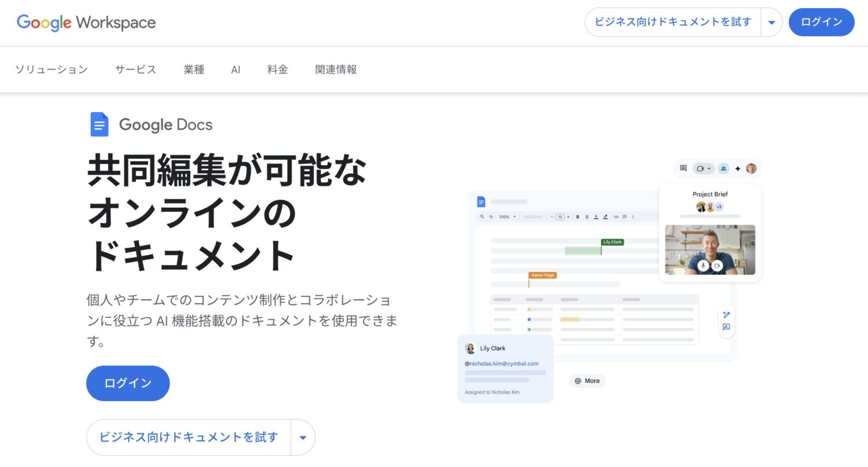The width and height of the screenshot is (868, 467).
Task: Open the 関連情報 menu
Action: [x=336, y=69]
